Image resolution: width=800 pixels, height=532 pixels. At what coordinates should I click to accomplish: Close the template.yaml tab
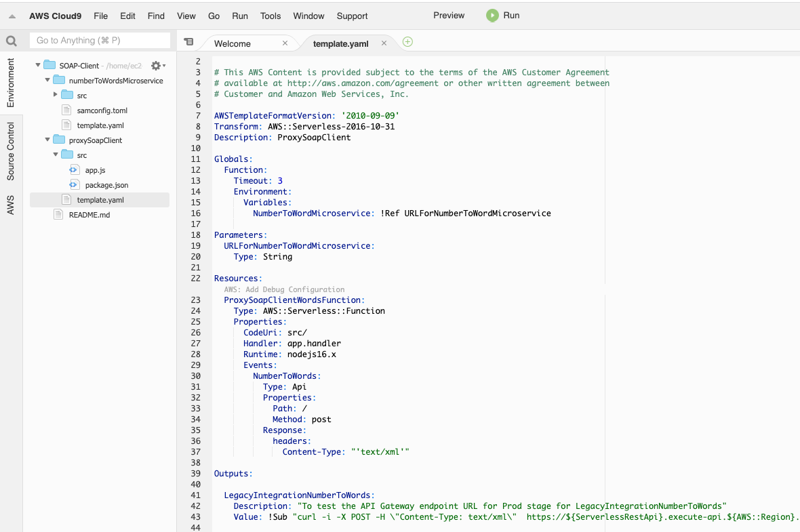click(x=384, y=43)
